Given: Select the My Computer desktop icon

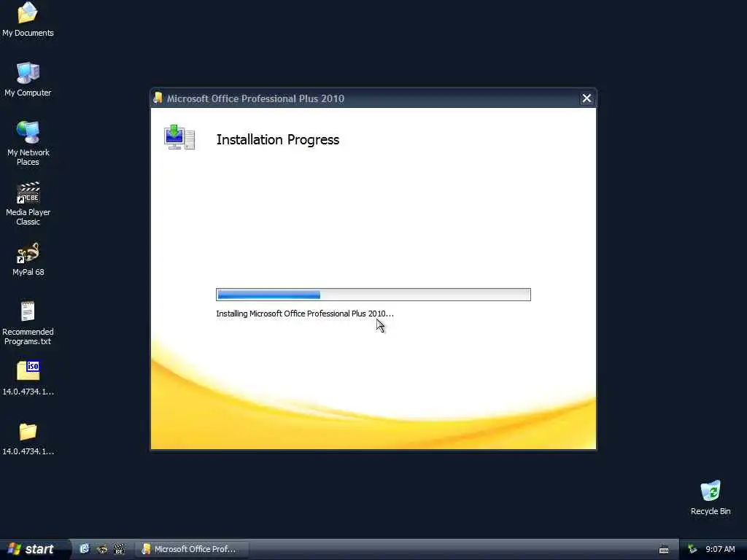Looking at the screenshot, I should pyautogui.click(x=28, y=79).
